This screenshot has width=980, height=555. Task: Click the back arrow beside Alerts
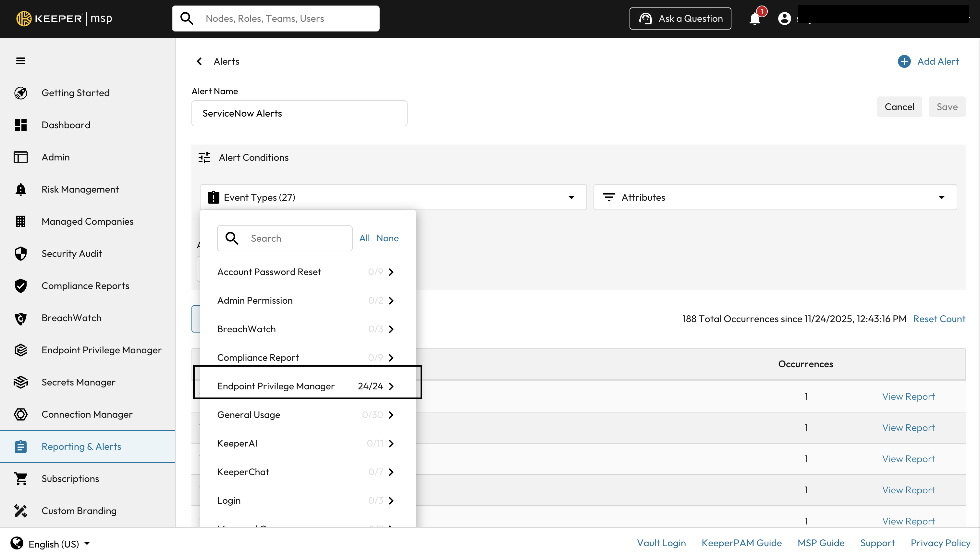coord(199,61)
